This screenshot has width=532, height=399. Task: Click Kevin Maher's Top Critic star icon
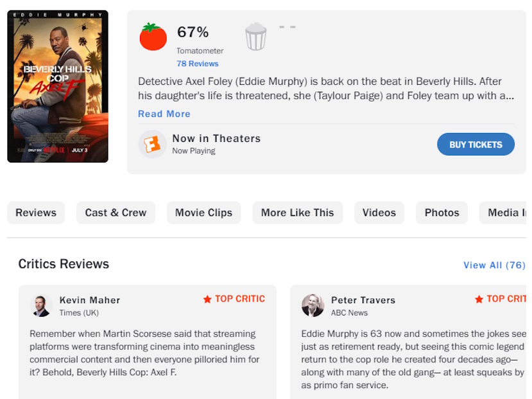(207, 299)
